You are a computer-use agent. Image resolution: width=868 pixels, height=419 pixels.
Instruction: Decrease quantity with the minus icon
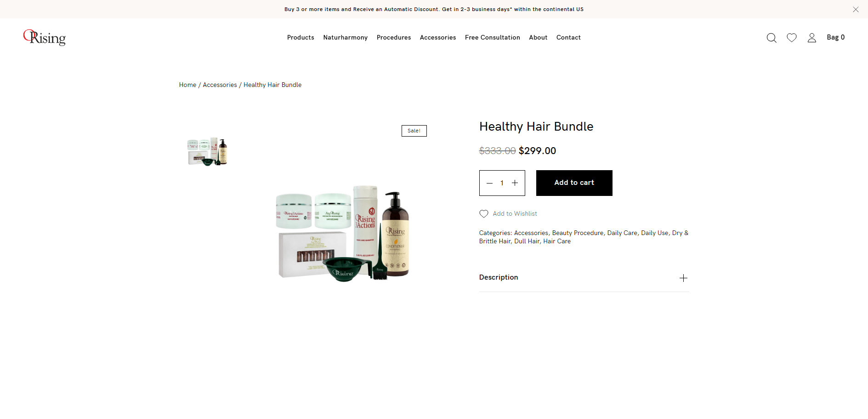point(489,183)
